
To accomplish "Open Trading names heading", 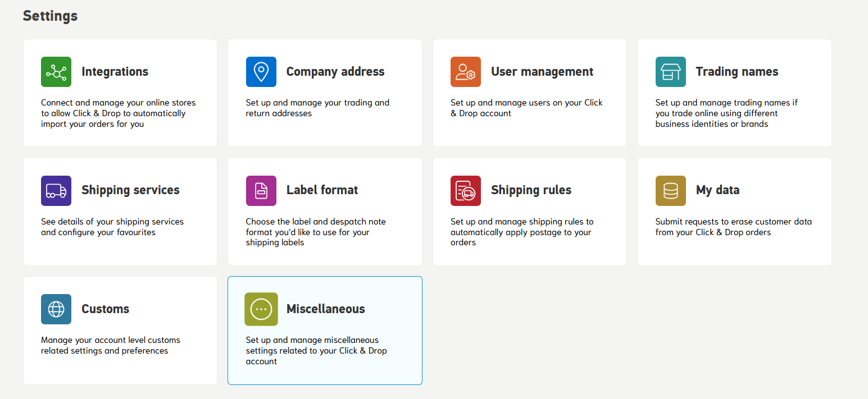I will [737, 72].
